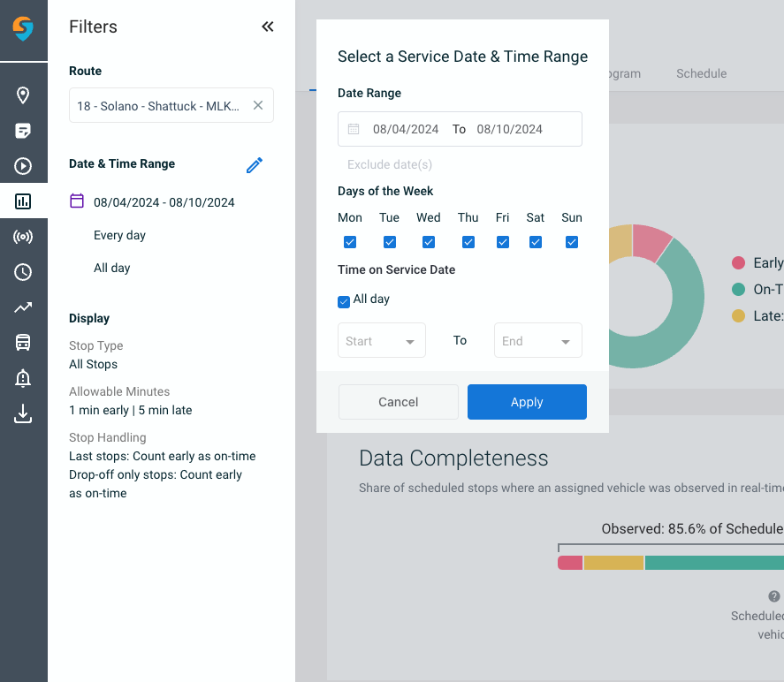Click the map pin icon in sidebar
This screenshot has height=682, width=784.
tap(23, 95)
